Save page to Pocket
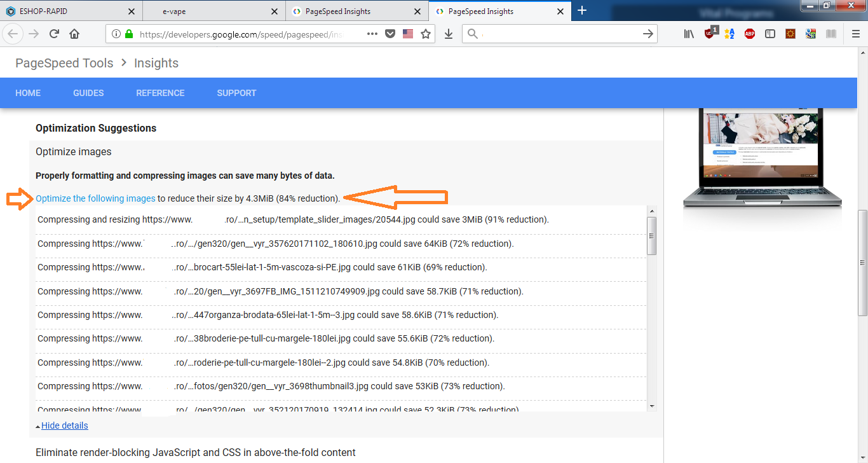 click(390, 34)
